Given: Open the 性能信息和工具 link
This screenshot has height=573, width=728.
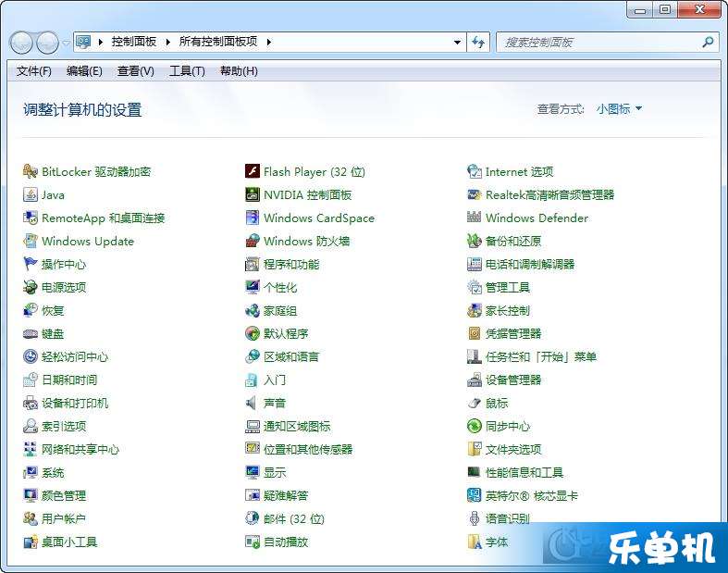Looking at the screenshot, I should coord(524,473).
